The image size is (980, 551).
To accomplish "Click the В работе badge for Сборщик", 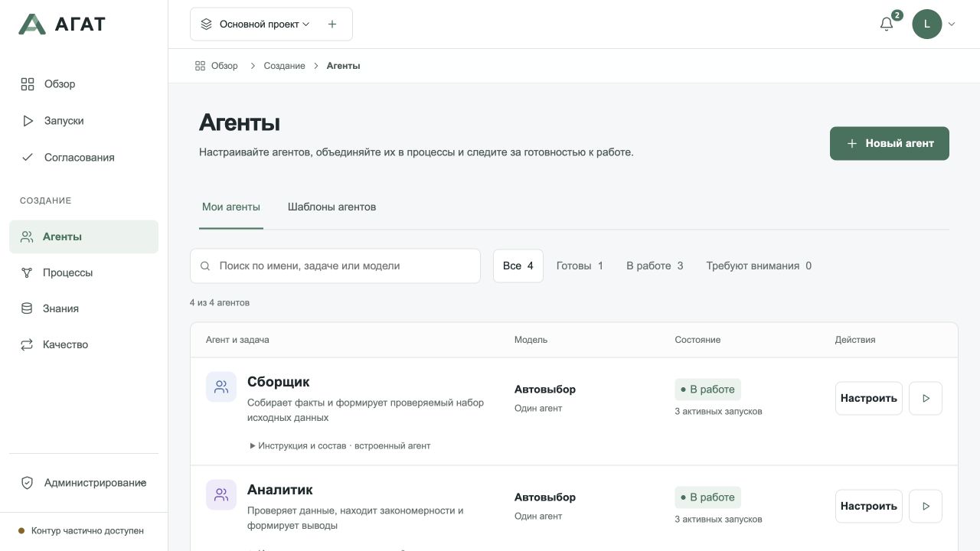I will point(707,390).
